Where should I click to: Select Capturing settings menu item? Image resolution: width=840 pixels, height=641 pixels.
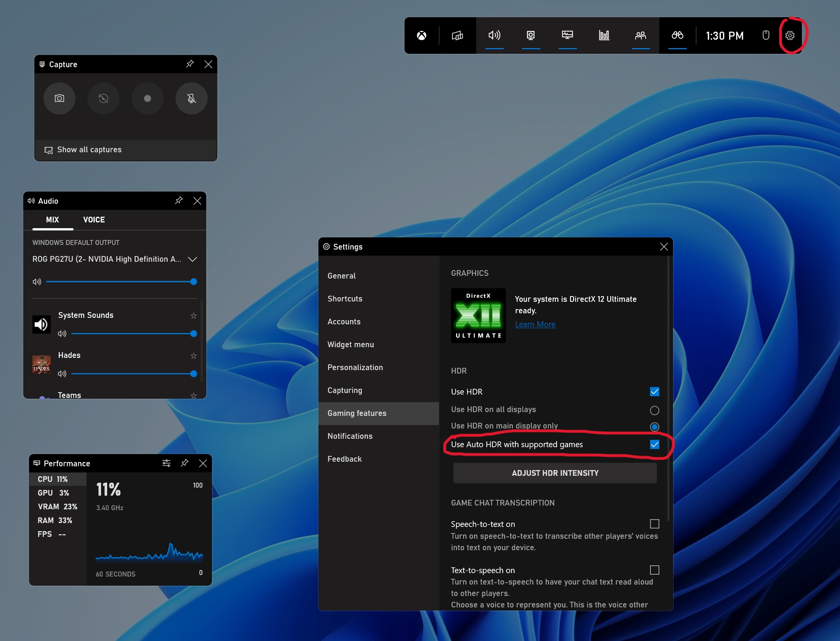(345, 390)
